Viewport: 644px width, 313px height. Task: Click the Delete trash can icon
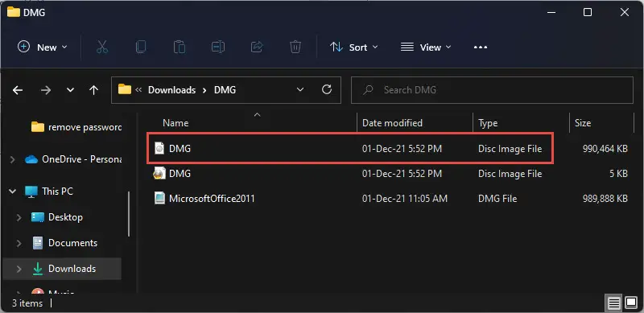click(x=295, y=47)
